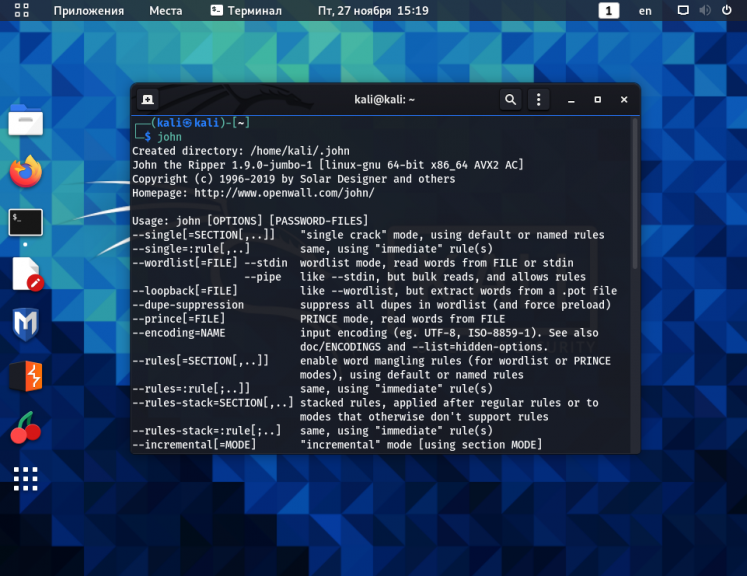Open Burp Suite from the dock
This screenshot has height=576, width=747.
[26, 377]
